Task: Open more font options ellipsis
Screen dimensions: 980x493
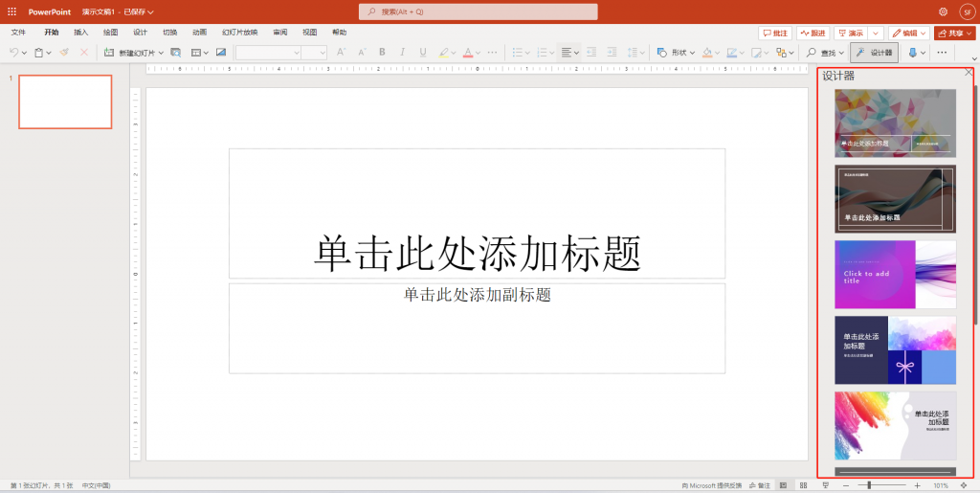Action: (x=493, y=53)
